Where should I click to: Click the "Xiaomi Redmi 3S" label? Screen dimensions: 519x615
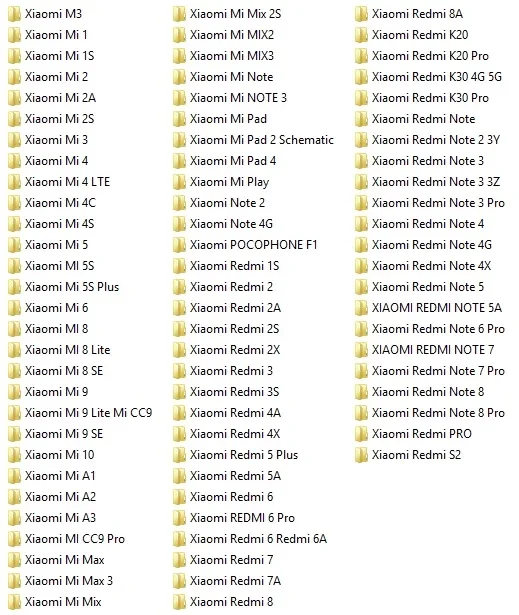[x=235, y=392]
